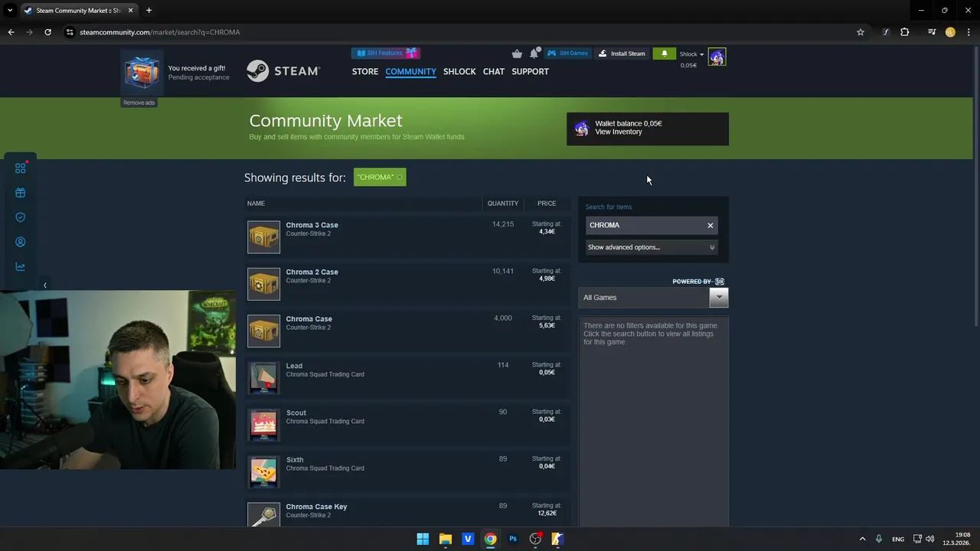Show hidden system tray icons
The height and width of the screenshot is (551, 980).
point(862,539)
